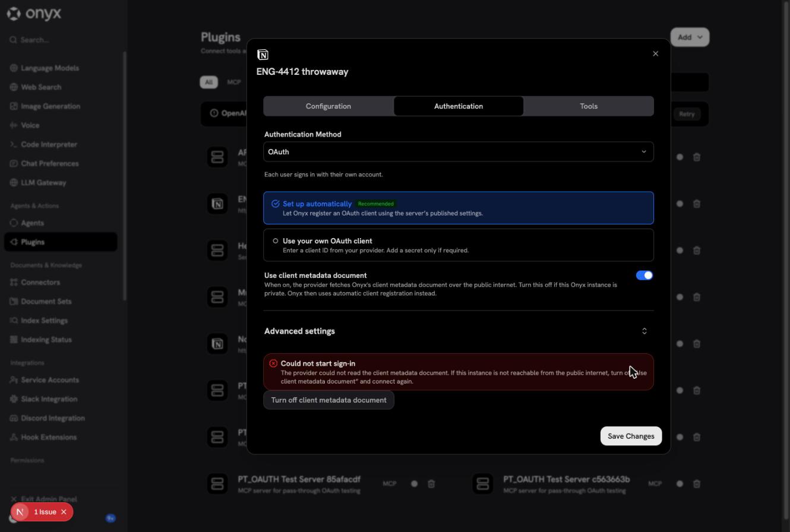Click the Plugins sidebar icon

[14, 242]
